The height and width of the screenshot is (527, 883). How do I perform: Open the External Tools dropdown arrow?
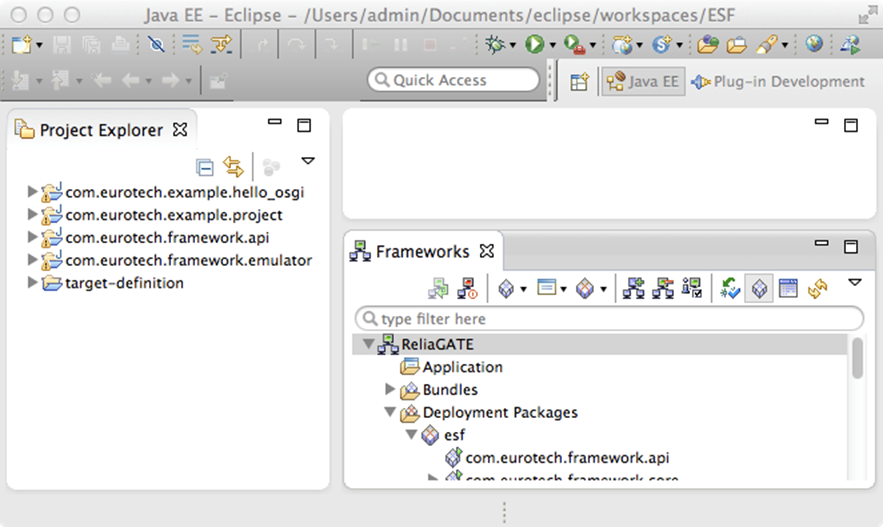(x=592, y=45)
